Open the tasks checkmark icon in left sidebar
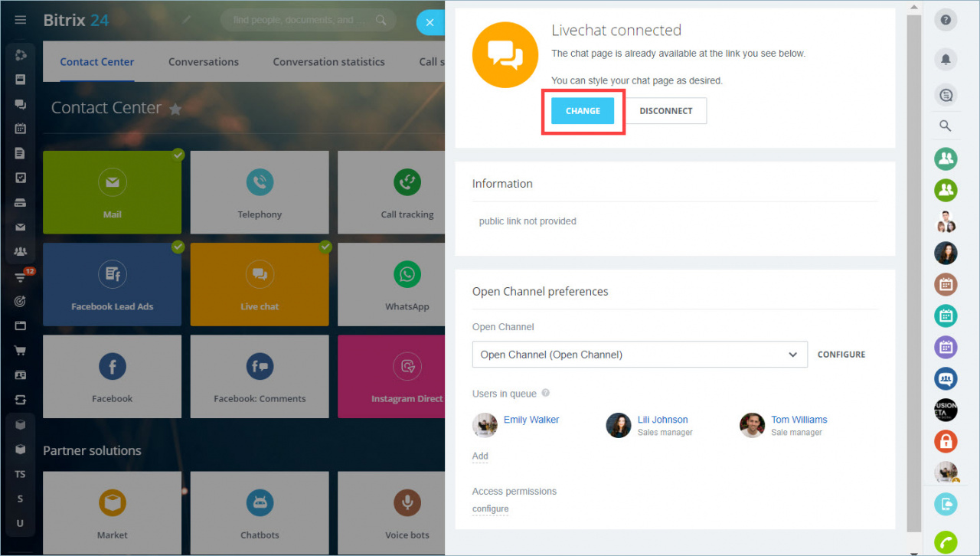980x556 pixels. point(21,178)
